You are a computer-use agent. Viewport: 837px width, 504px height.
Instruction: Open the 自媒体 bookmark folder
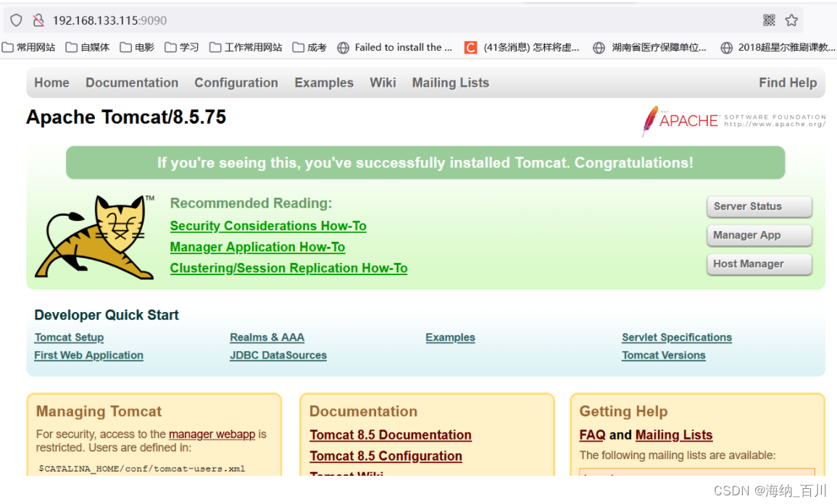(x=88, y=48)
